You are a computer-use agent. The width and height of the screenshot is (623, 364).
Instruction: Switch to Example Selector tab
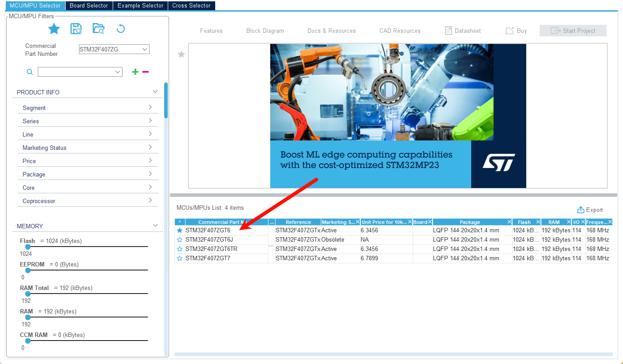pos(140,5)
